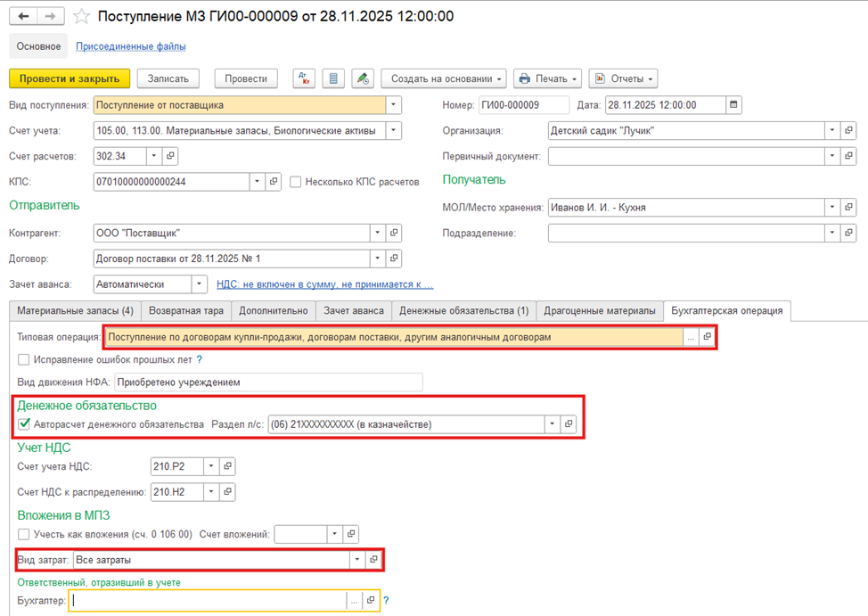Open Отчеты menu
868x616 pixels.
click(623, 78)
